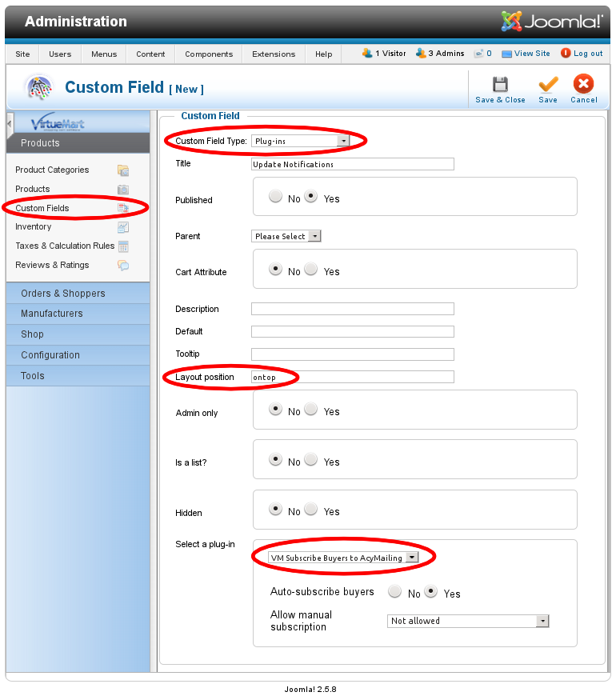Select Yes for Admin only
Image resolution: width=616 pixels, height=700 pixels.
[311, 410]
